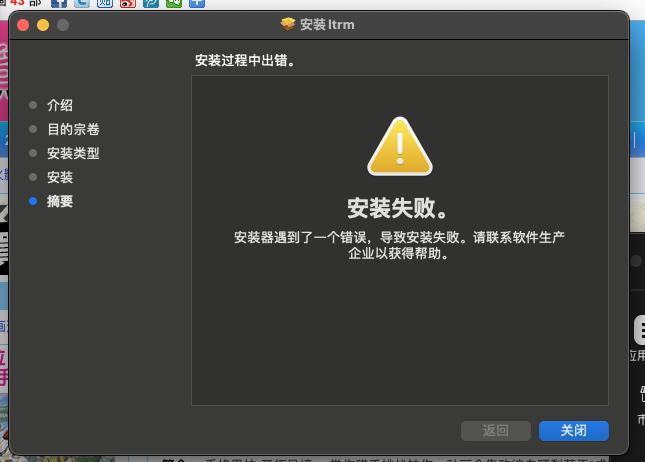
Task: Click the package icon in the title bar
Action: [x=288, y=24]
